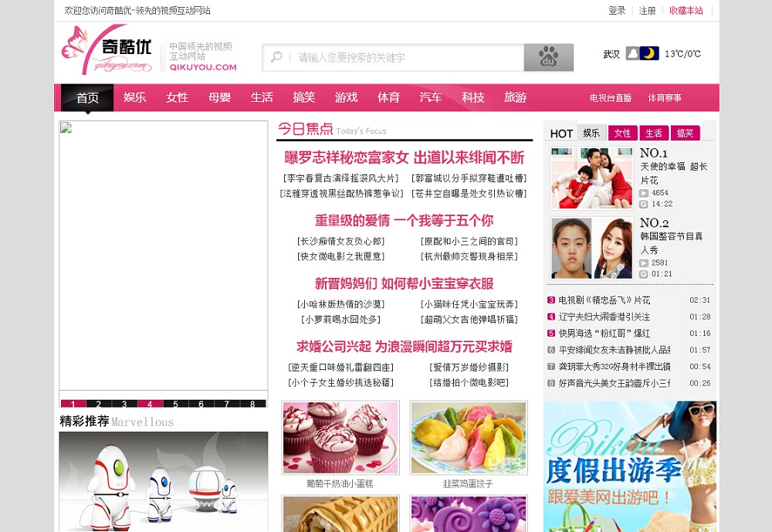The image size is (772, 532).
Task: Click play count icon beside 4654
Action: tap(644, 193)
